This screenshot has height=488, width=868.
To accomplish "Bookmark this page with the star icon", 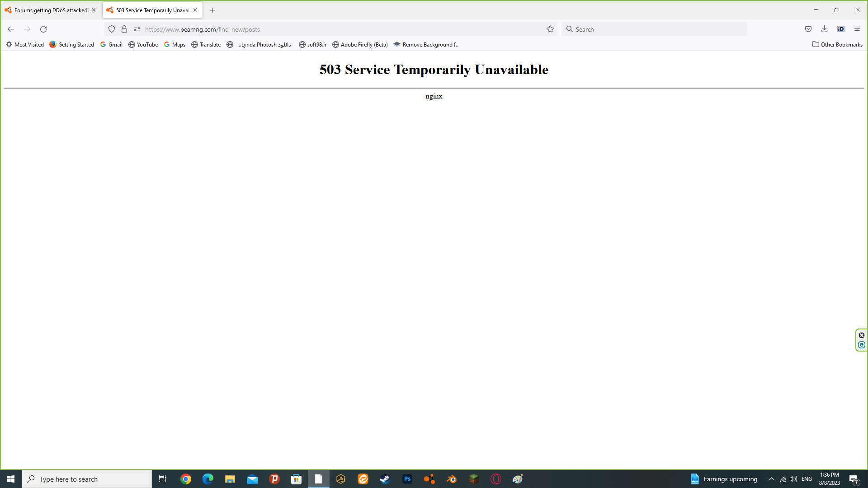I will pos(550,29).
